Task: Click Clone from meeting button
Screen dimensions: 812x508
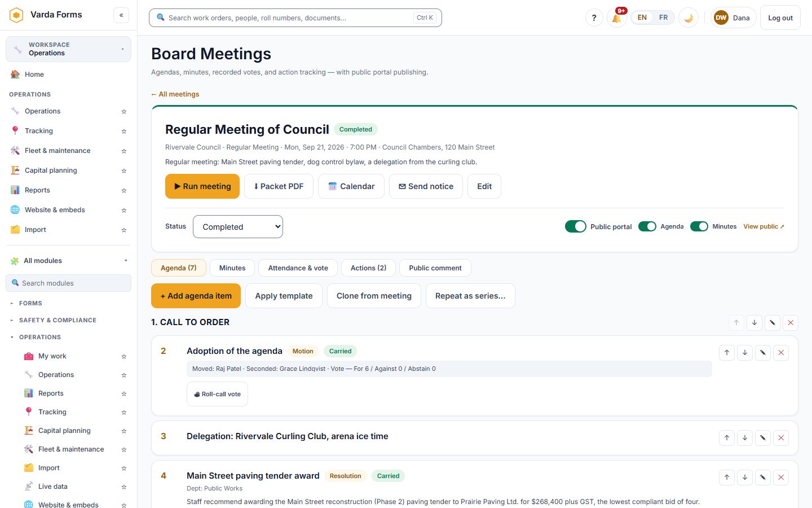Action: 374,296
